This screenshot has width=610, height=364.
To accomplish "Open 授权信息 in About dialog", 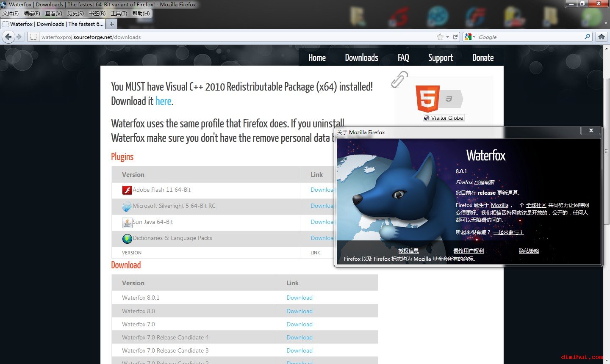I will coord(408,251).
